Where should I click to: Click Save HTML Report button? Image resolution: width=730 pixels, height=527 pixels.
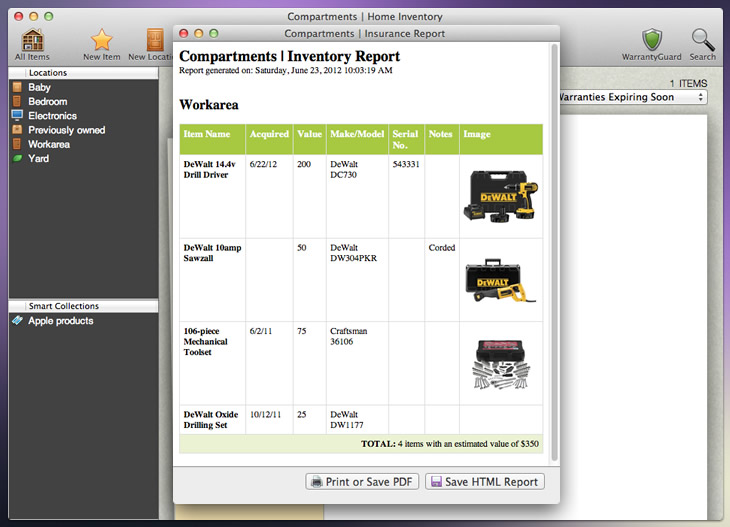click(x=485, y=482)
